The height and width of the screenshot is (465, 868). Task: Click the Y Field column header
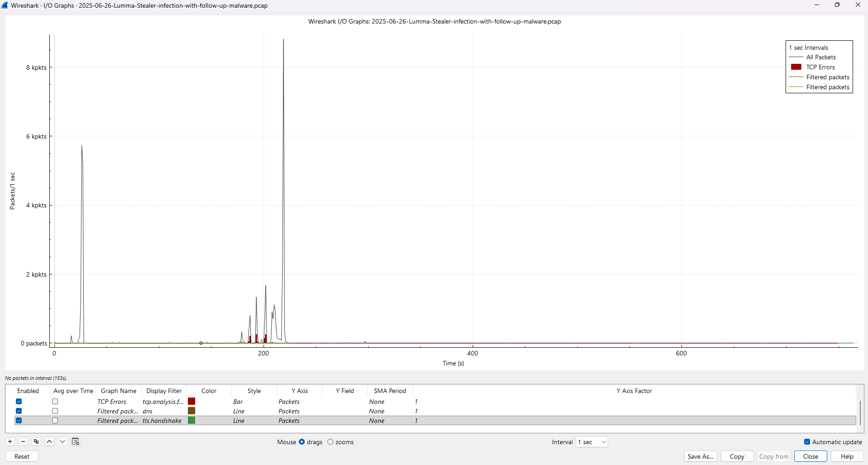[x=345, y=391]
